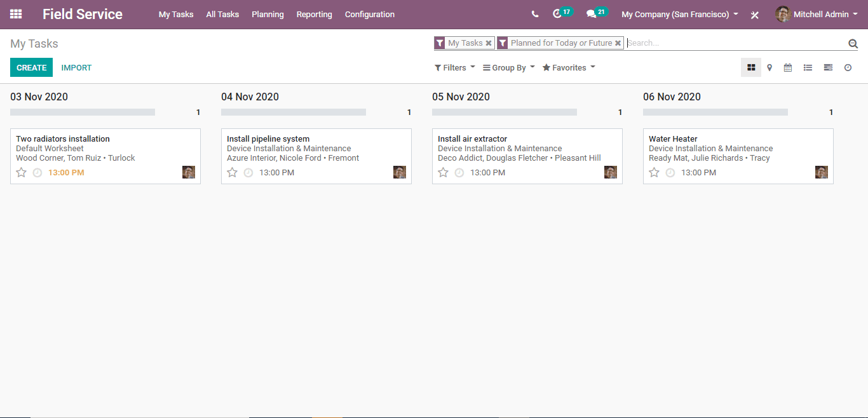
Task: Switch to calendar view
Action: coord(788,67)
